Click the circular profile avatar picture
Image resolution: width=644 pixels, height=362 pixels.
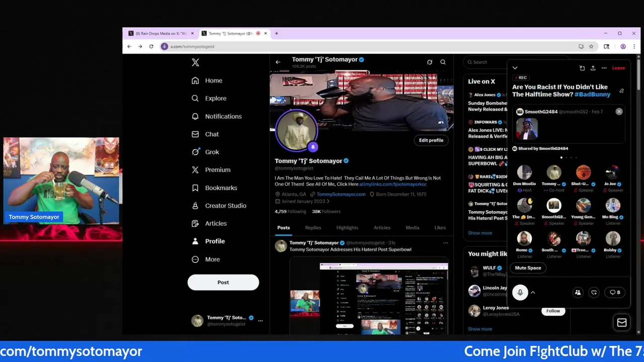point(297,130)
